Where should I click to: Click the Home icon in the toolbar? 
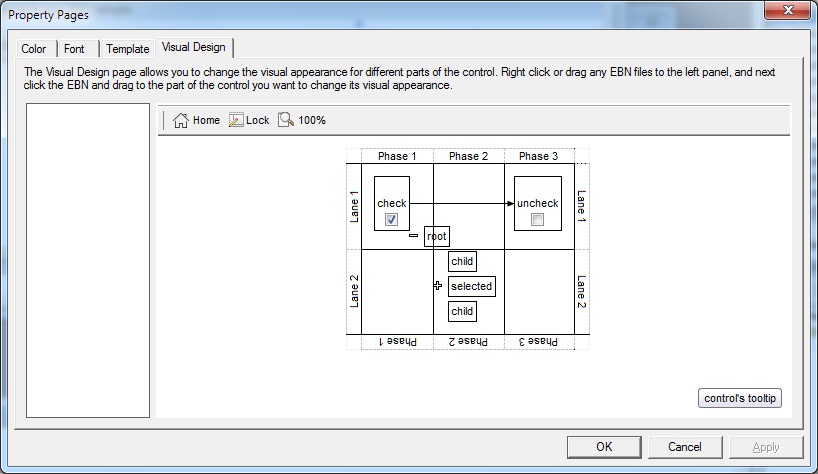(181, 120)
